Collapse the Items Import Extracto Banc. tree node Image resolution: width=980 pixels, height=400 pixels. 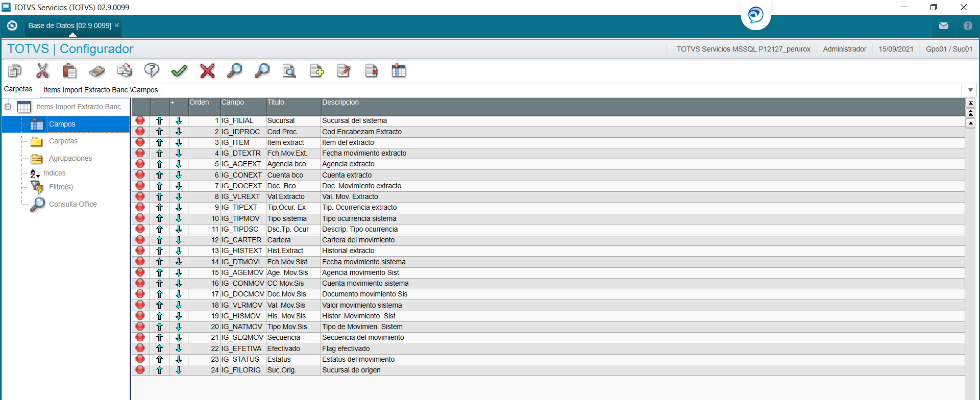pyautogui.click(x=8, y=107)
